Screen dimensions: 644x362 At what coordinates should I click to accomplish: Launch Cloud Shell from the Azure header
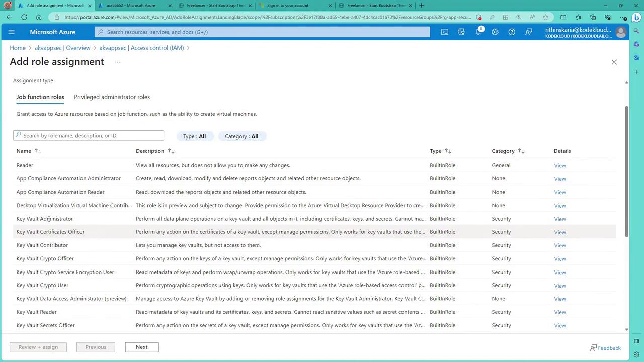(445, 32)
